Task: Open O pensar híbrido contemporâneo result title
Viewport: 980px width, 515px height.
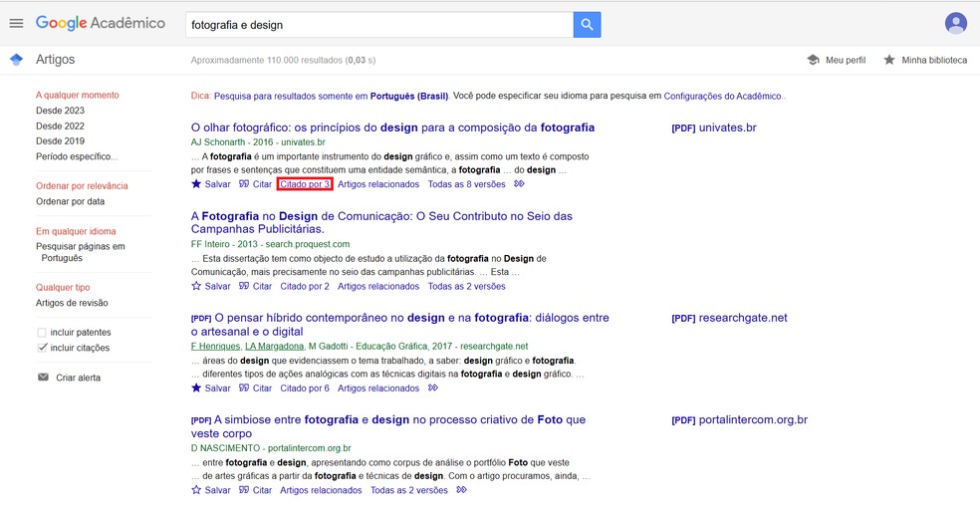Action: point(400,325)
